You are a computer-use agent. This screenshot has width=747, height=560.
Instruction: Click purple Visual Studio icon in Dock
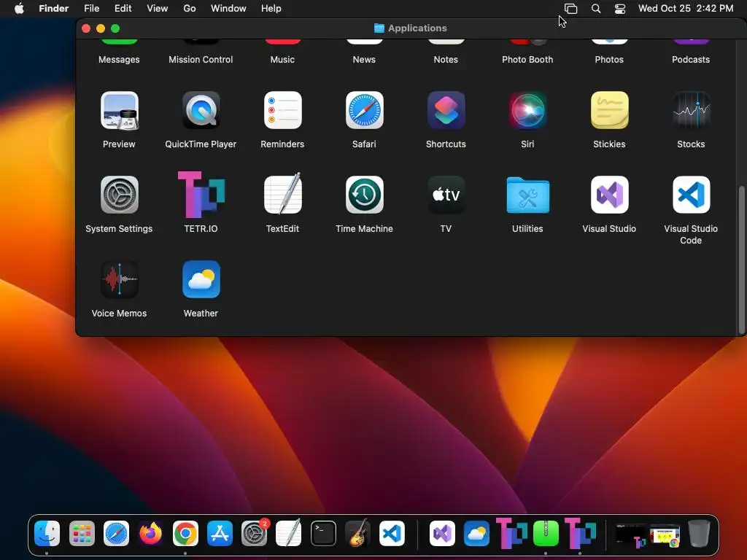[442, 533]
